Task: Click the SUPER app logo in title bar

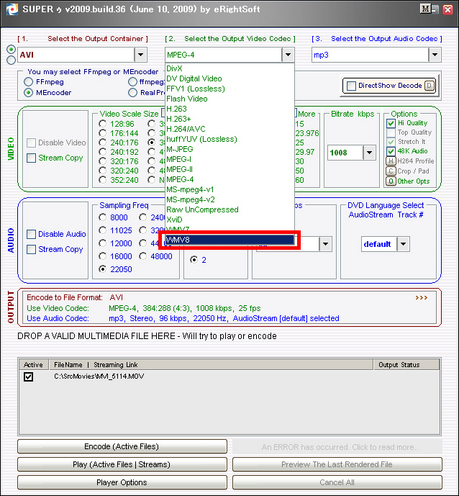Action: [12, 9]
